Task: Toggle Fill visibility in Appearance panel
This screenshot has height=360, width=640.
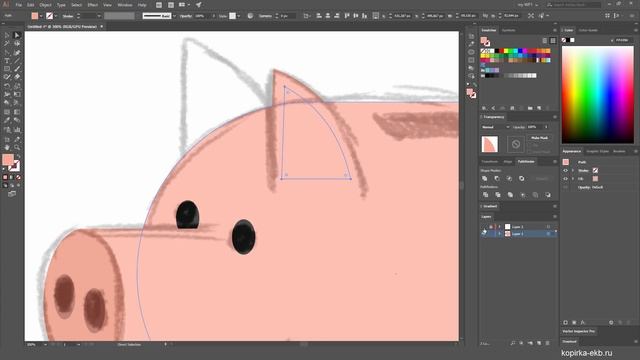Action: tap(566, 179)
